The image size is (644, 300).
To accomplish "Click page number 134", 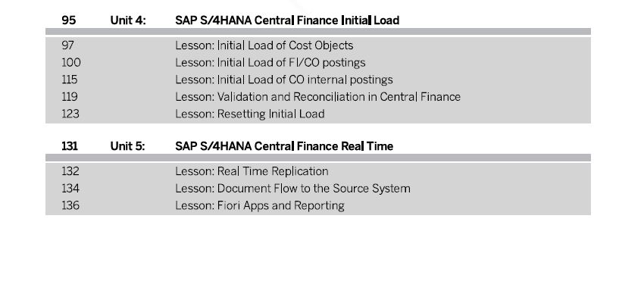I will 70,189.
